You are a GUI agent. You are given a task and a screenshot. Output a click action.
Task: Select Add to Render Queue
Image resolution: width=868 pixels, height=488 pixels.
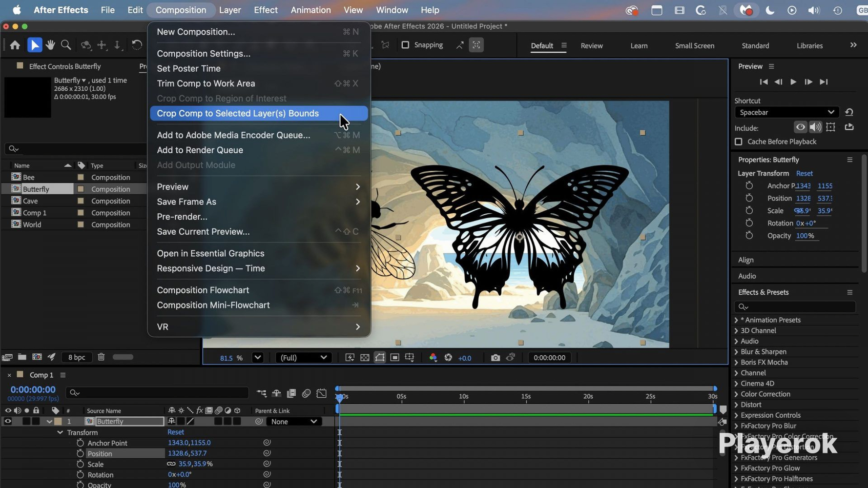(x=259, y=150)
